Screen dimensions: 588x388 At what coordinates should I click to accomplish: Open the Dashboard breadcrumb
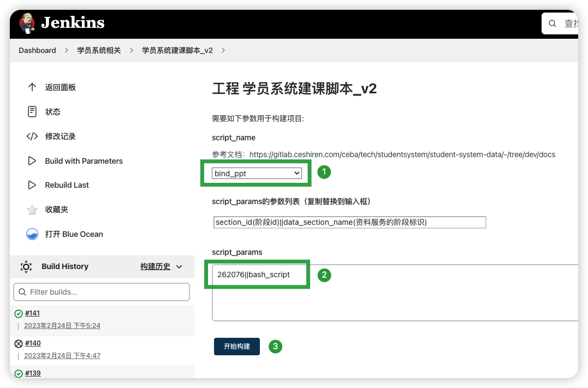pyautogui.click(x=37, y=50)
